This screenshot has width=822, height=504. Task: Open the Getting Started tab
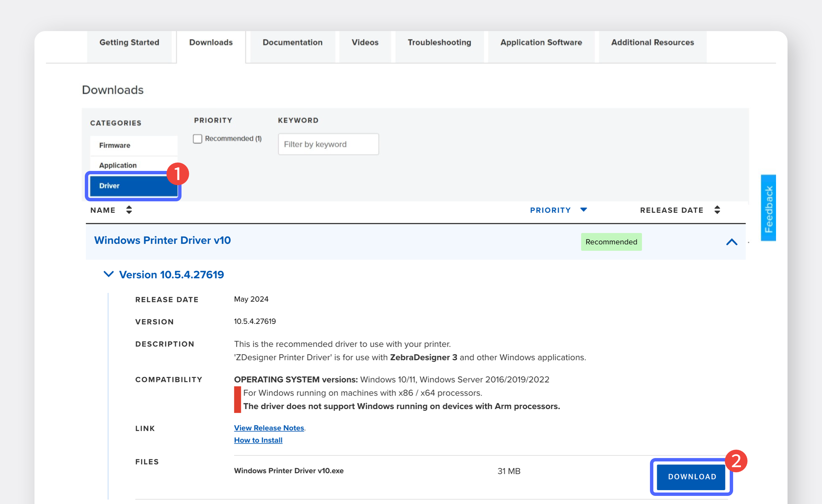click(x=129, y=43)
